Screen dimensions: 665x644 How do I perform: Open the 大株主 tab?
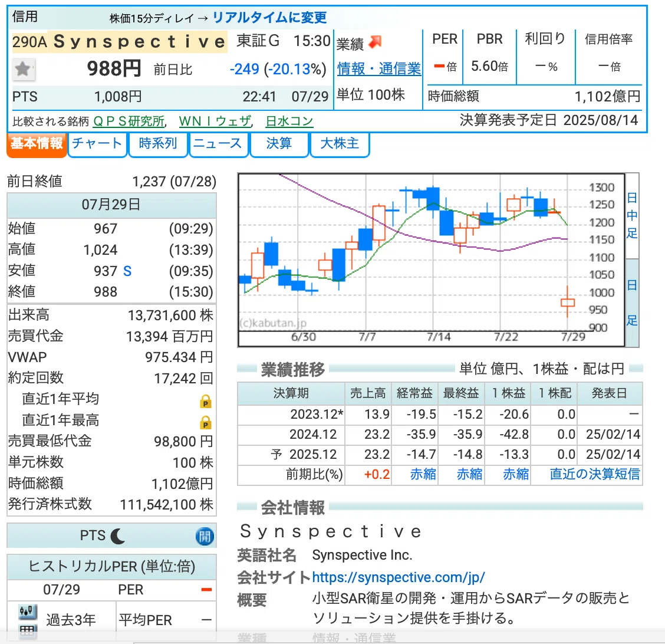coord(340,144)
